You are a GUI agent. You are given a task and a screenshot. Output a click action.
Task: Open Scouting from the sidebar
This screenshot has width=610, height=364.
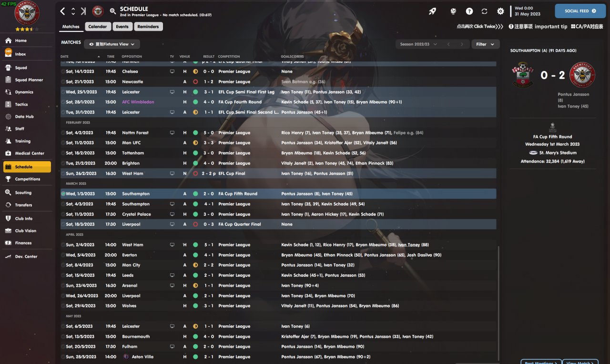(26, 192)
